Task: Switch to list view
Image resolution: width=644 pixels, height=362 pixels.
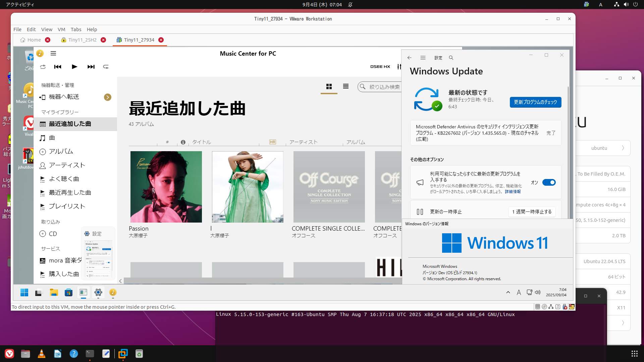Action: coord(346,86)
